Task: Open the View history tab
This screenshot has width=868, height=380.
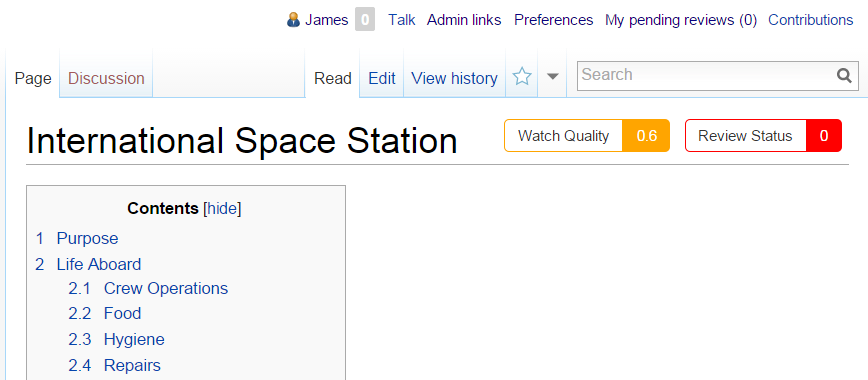Action: [x=454, y=78]
